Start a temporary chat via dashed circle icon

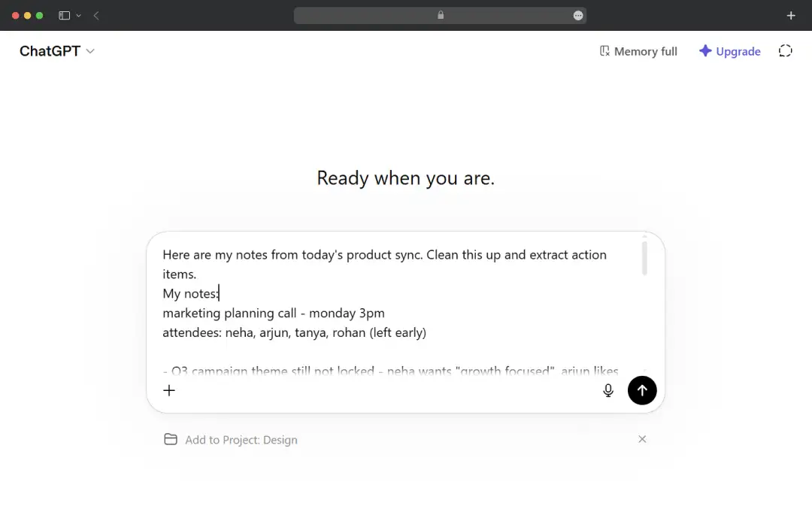click(x=785, y=50)
